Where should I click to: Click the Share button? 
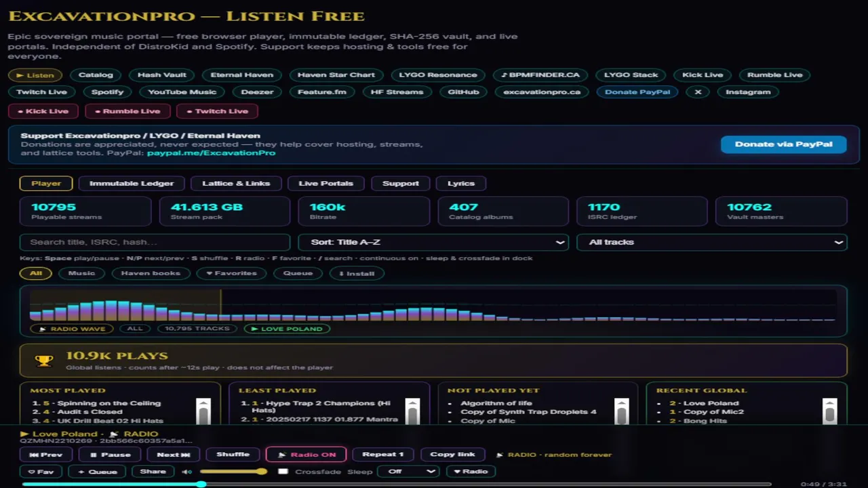153,472
